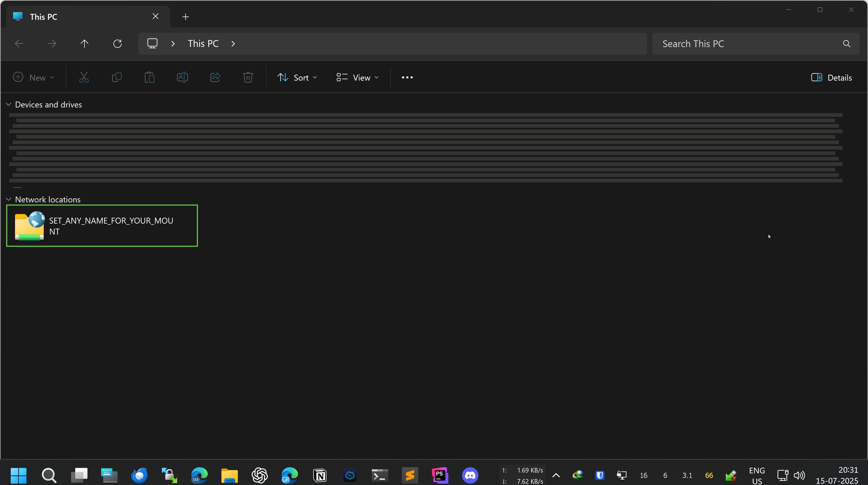Viewport: 868px width, 485px height.
Task: Add a new Explorer tab
Action: coord(185,16)
